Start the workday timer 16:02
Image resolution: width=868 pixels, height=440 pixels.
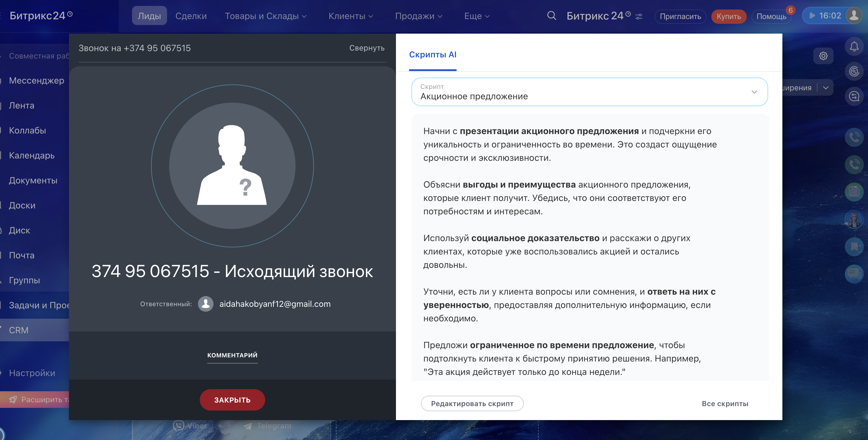click(x=824, y=16)
